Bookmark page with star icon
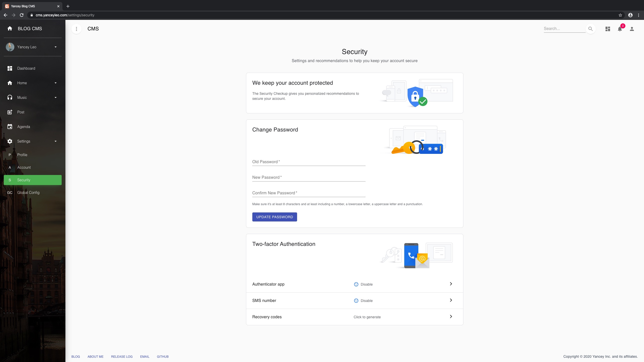Screen dimensions: 644x362 click(x=620, y=15)
